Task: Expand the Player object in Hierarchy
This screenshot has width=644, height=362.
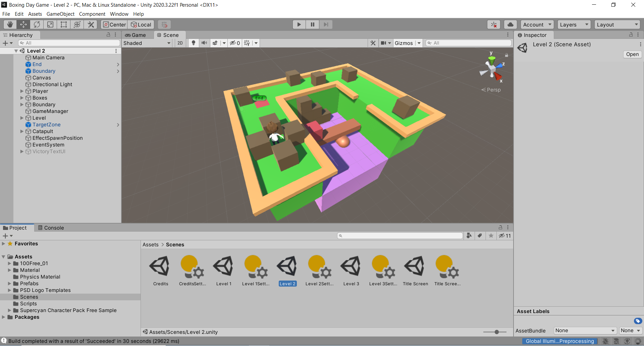Action: click(22, 91)
